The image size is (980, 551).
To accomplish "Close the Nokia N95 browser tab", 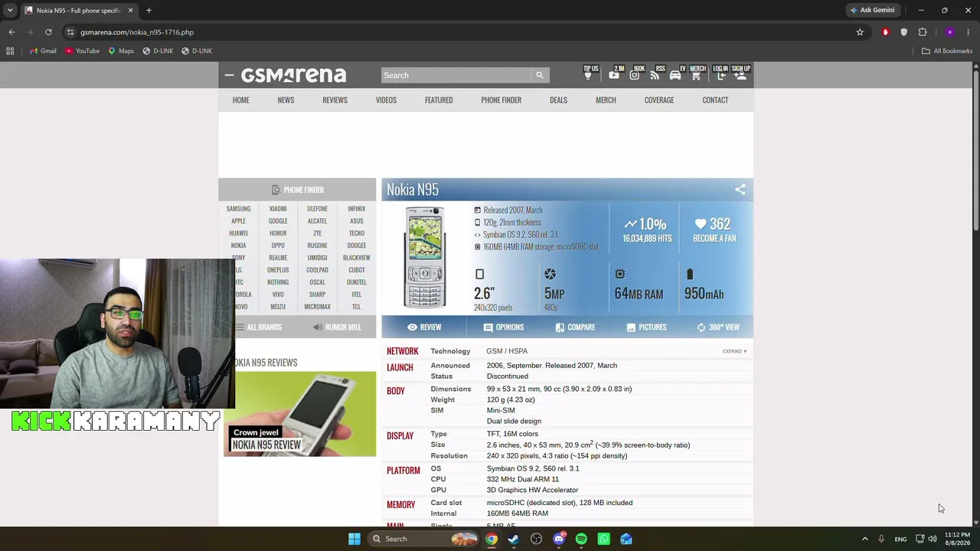I will click(x=130, y=11).
